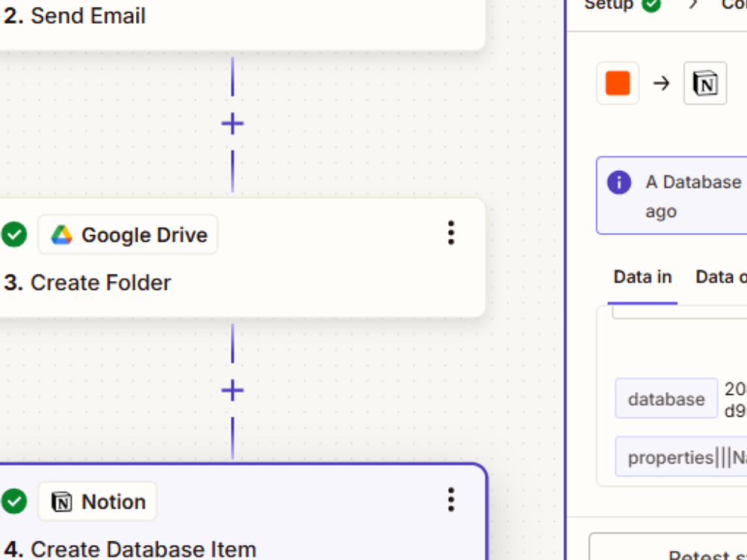Viewport: 747px width, 560px height.
Task: Click the Google Drive app logo
Action: coord(62,234)
